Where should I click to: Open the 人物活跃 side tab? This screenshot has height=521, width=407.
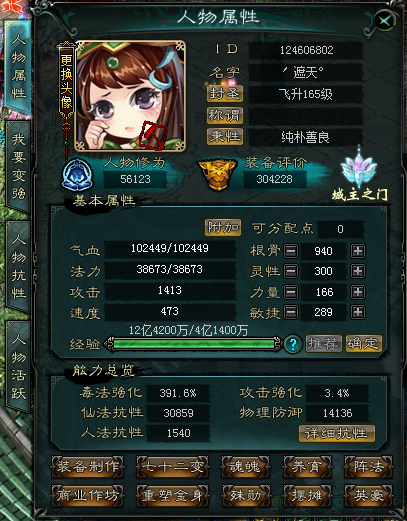point(18,367)
